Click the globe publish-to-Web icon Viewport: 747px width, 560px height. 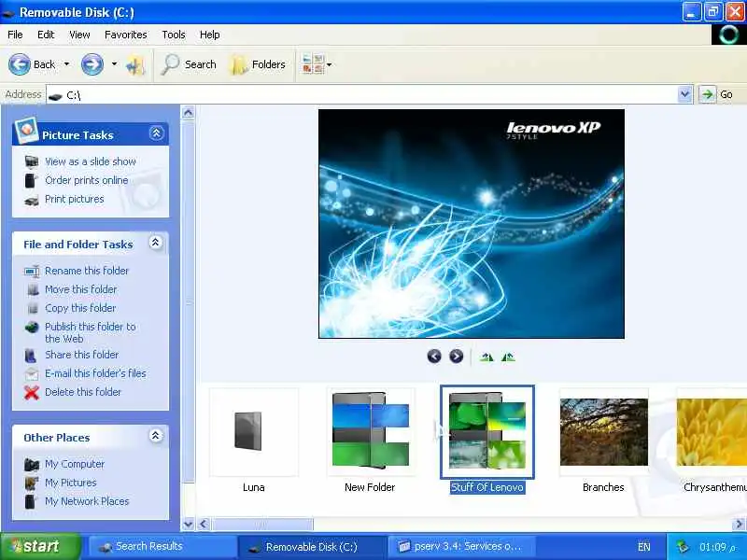32,328
